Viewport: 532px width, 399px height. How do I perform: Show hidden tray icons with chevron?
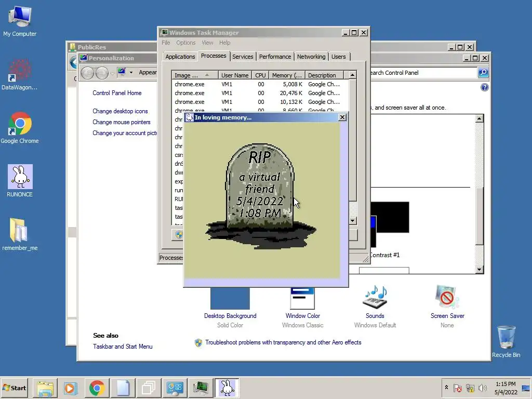coord(446,388)
